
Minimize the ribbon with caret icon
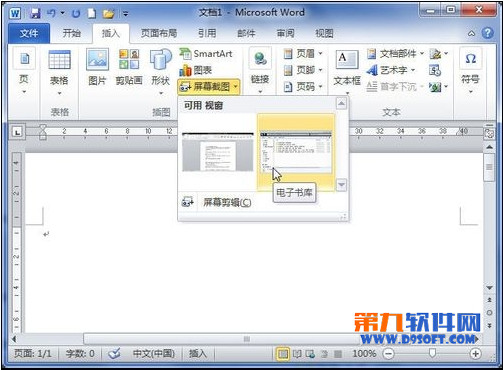tap(471, 33)
